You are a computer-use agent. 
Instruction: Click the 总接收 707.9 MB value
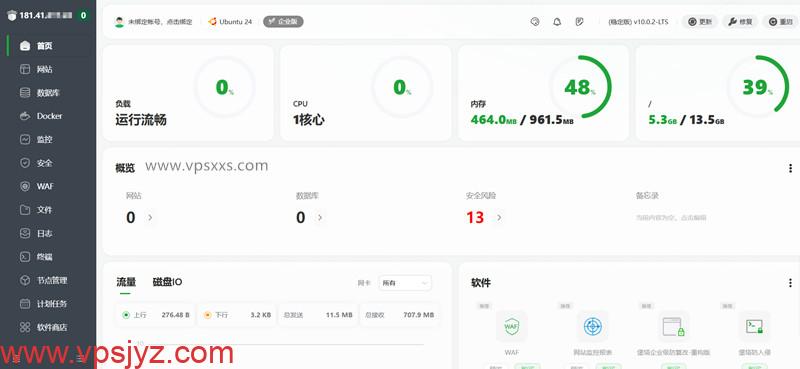pos(418,315)
